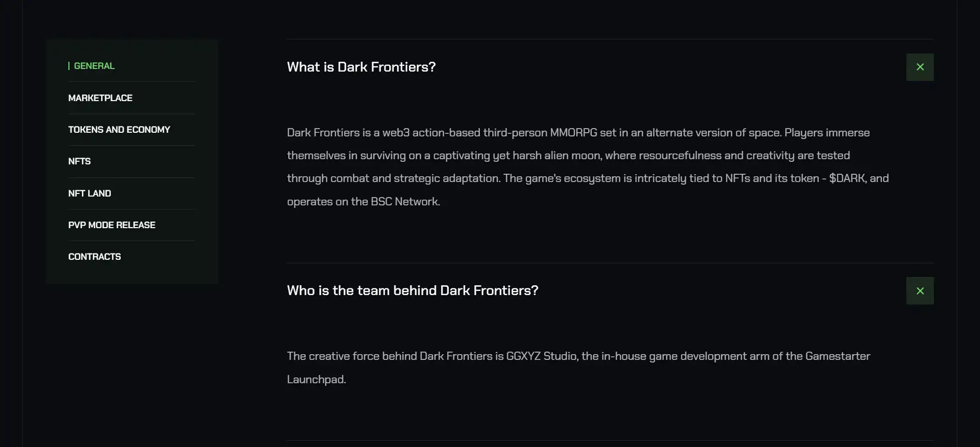Select the General FAQ category

click(94, 66)
